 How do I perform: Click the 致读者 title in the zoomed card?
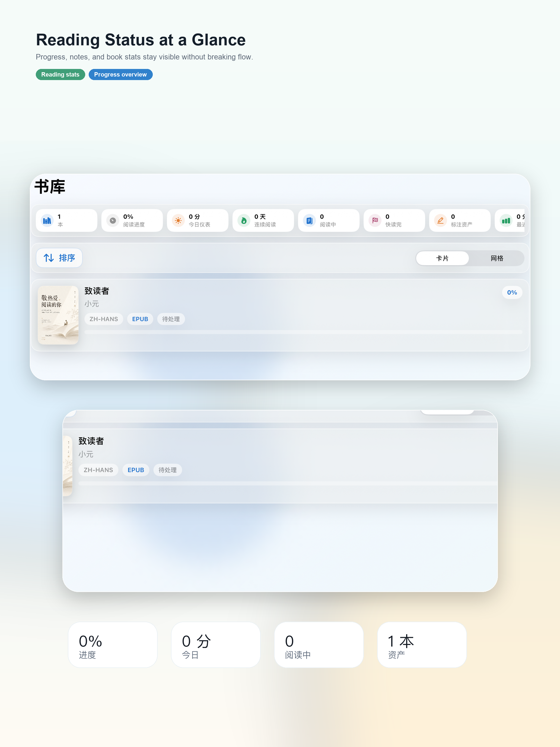coord(91,441)
